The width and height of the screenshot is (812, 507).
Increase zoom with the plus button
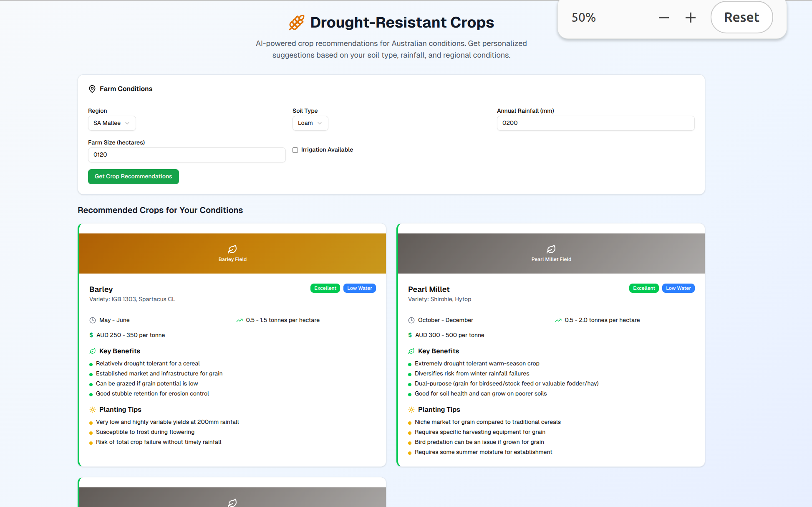click(x=691, y=18)
